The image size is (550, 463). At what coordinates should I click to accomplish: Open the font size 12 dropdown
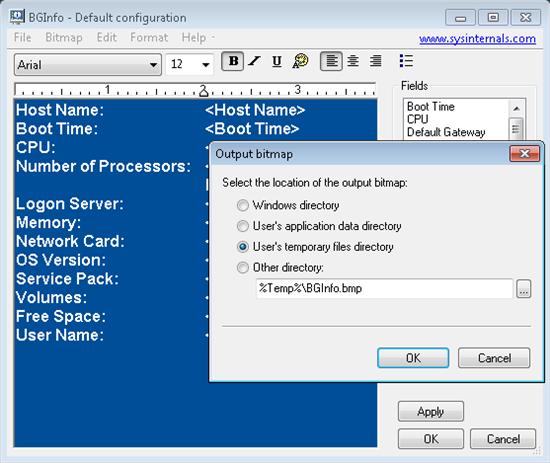[190, 64]
